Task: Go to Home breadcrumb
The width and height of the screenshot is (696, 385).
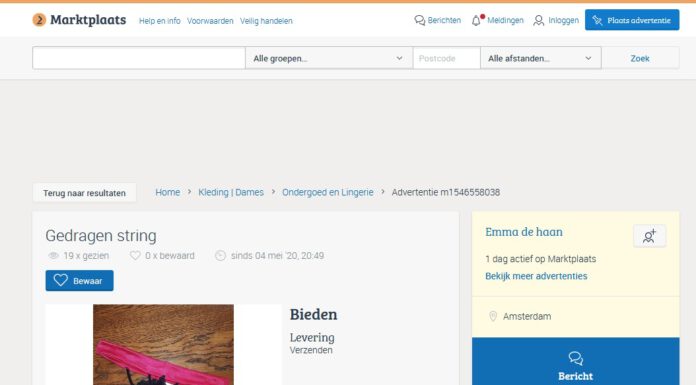Action: pos(168,192)
